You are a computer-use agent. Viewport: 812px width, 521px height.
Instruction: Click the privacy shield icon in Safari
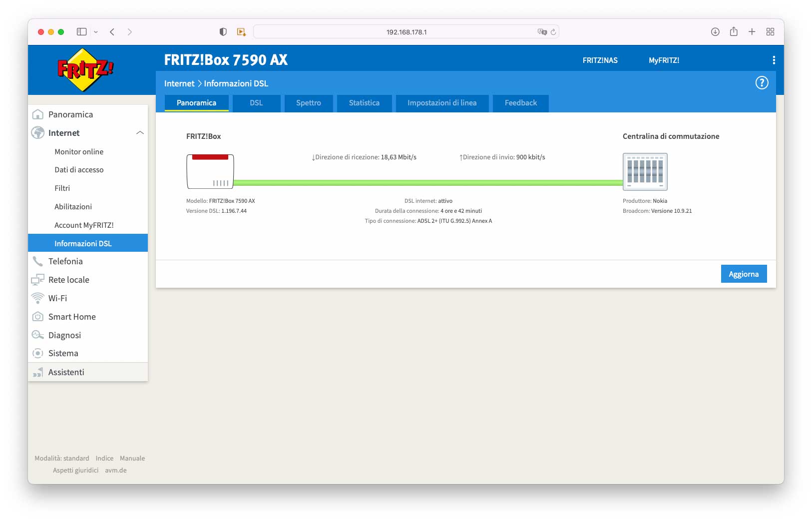[223, 32]
